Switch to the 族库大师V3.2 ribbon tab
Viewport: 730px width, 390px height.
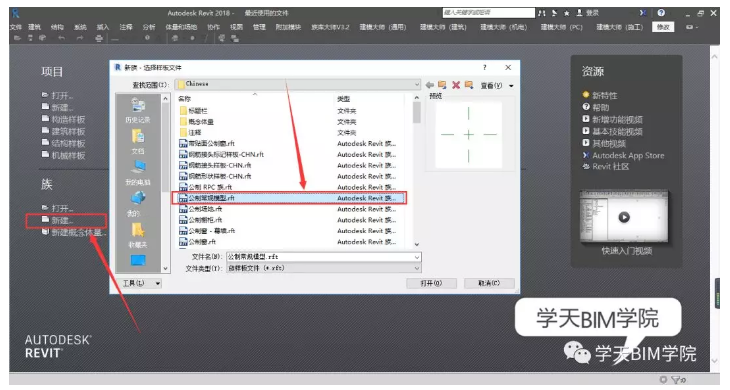point(330,27)
